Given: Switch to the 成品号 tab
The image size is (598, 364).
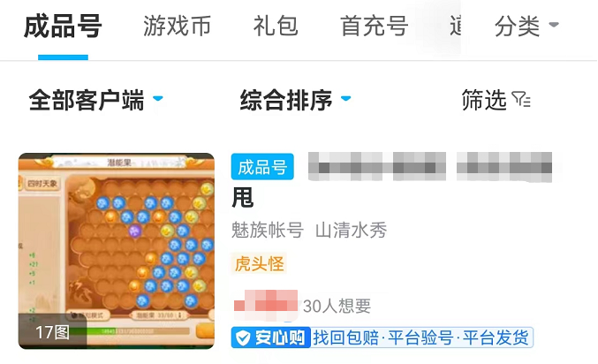Looking at the screenshot, I should tap(63, 27).
